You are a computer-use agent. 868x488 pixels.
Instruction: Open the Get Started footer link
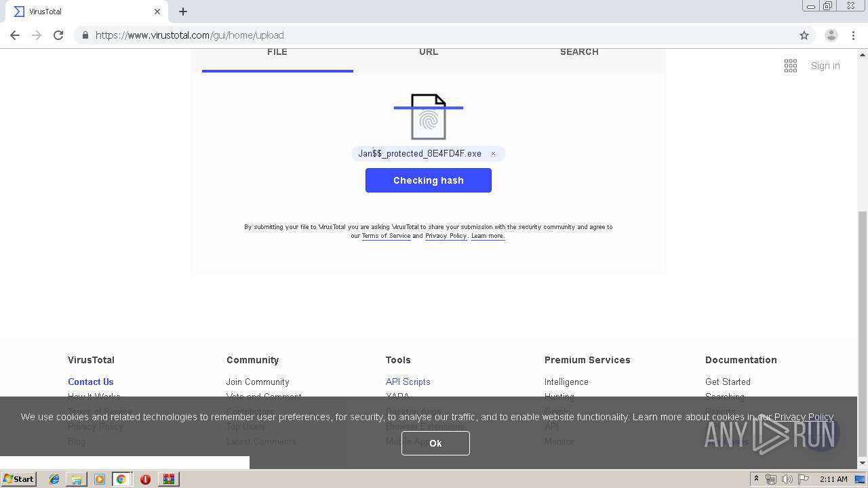tap(728, 382)
